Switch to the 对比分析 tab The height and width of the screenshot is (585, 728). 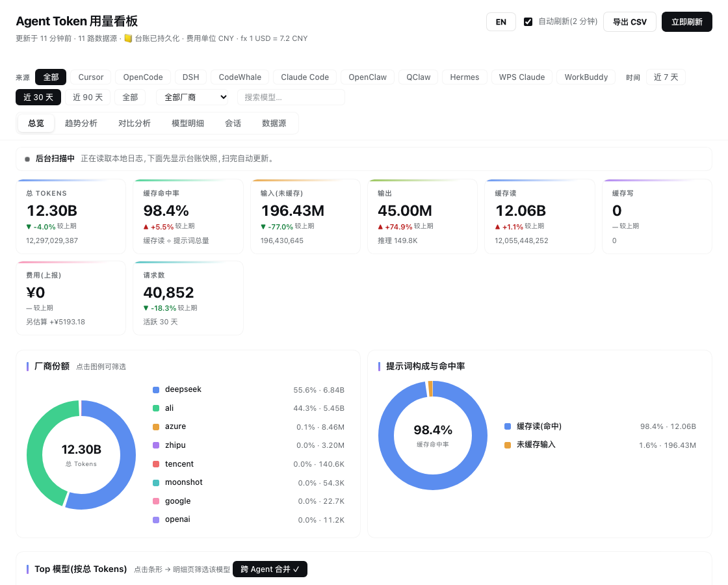click(134, 123)
